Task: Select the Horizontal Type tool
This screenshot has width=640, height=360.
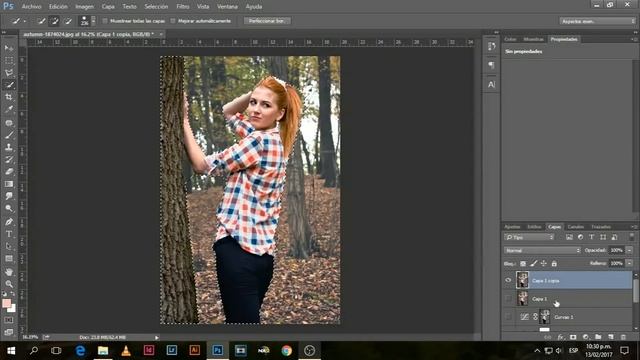Action: (9, 234)
